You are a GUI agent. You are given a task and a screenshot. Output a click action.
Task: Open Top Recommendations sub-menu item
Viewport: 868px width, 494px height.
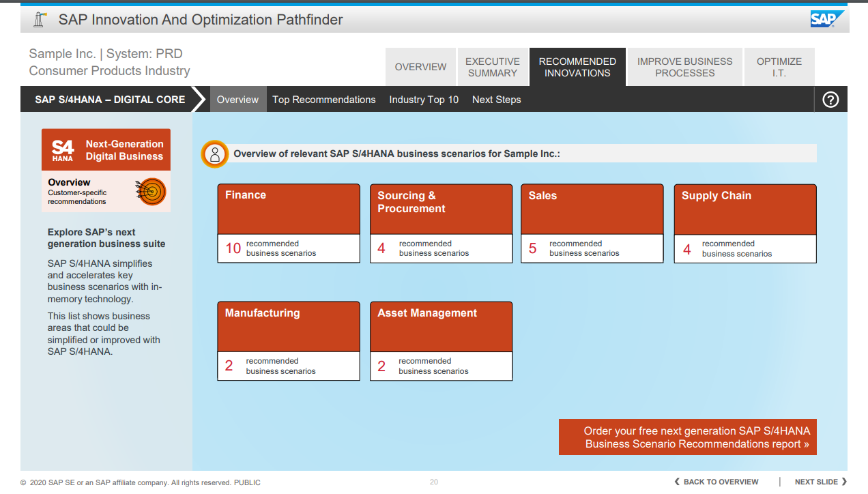pyautogui.click(x=324, y=100)
